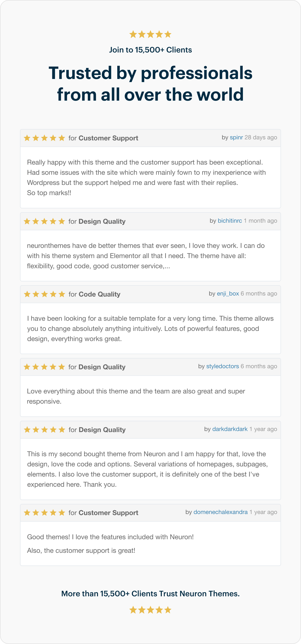Go to domenechalexandra's profile page

pos(221,512)
